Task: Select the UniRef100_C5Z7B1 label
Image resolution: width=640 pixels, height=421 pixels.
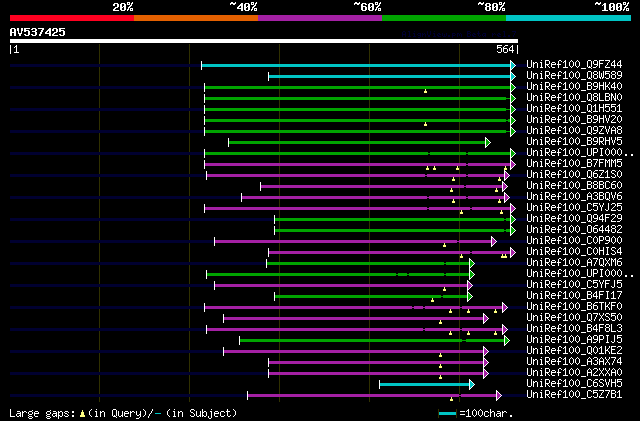Action: [574, 394]
